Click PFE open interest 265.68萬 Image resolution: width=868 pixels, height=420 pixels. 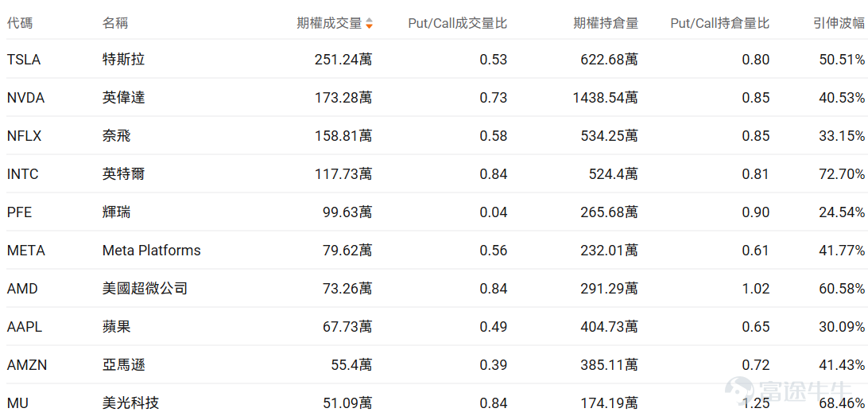610,212
